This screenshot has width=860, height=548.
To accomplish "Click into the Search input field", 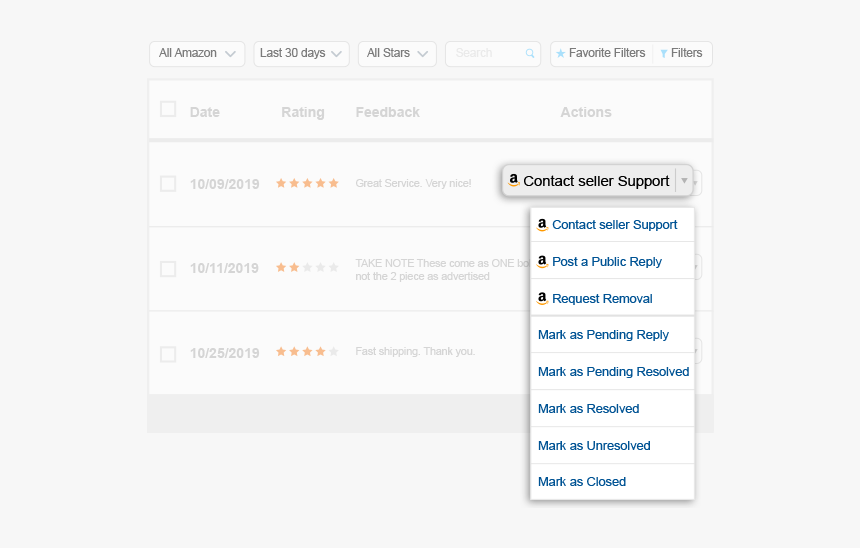I will tap(486, 54).
